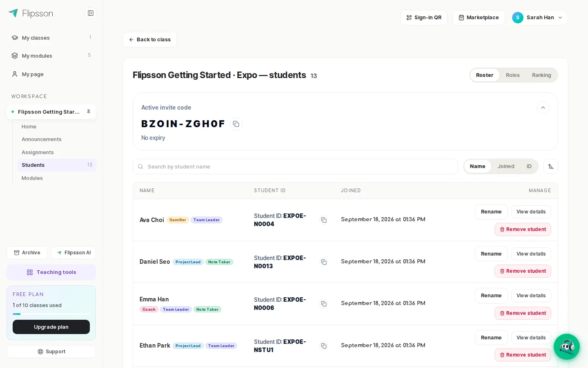This screenshot has width=588, height=368.
Task: Open My page
Action: 51,74
